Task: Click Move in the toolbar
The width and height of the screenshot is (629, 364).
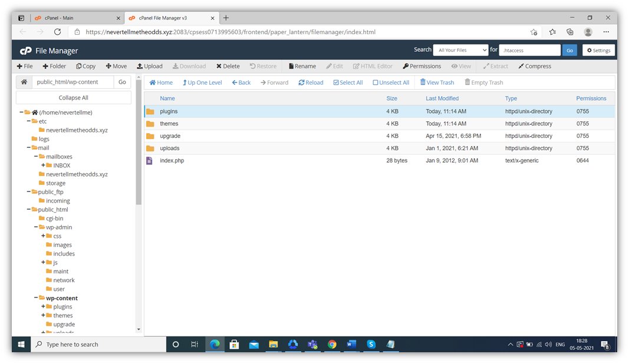Action: click(116, 66)
